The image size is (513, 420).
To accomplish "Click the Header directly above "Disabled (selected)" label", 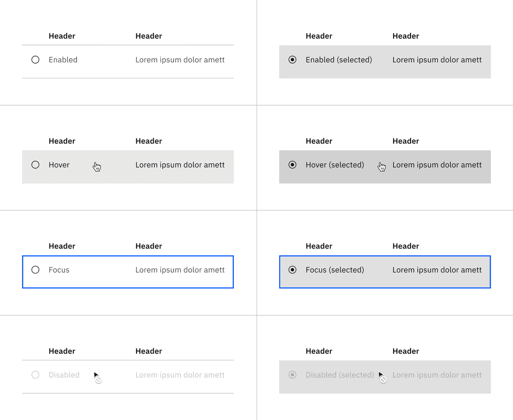I will tap(319, 351).
